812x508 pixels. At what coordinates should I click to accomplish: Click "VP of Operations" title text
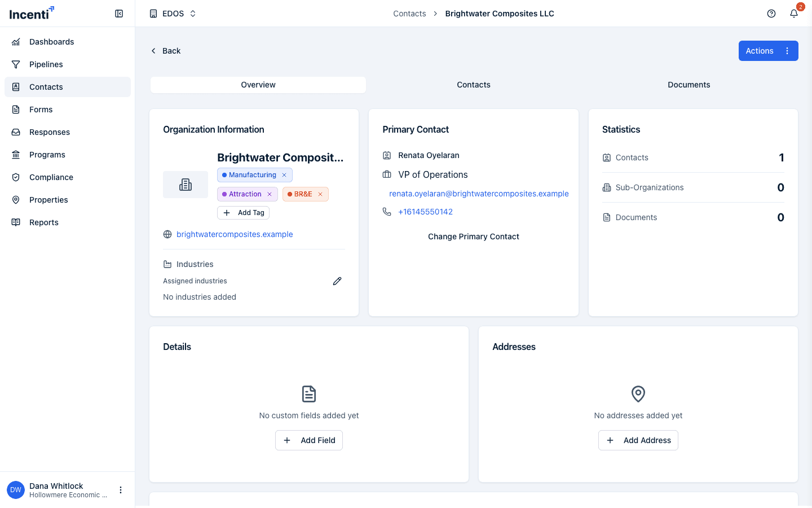pyautogui.click(x=433, y=174)
